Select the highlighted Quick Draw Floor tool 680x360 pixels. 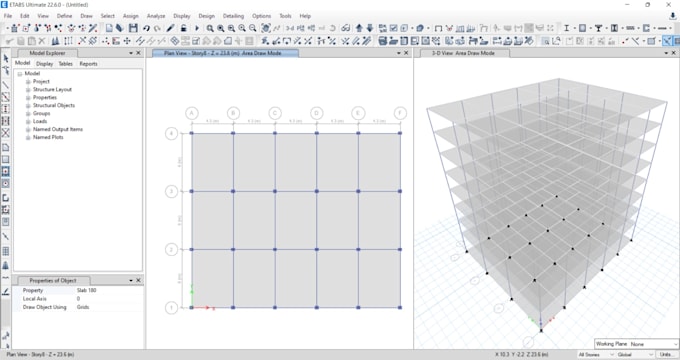(x=6, y=171)
